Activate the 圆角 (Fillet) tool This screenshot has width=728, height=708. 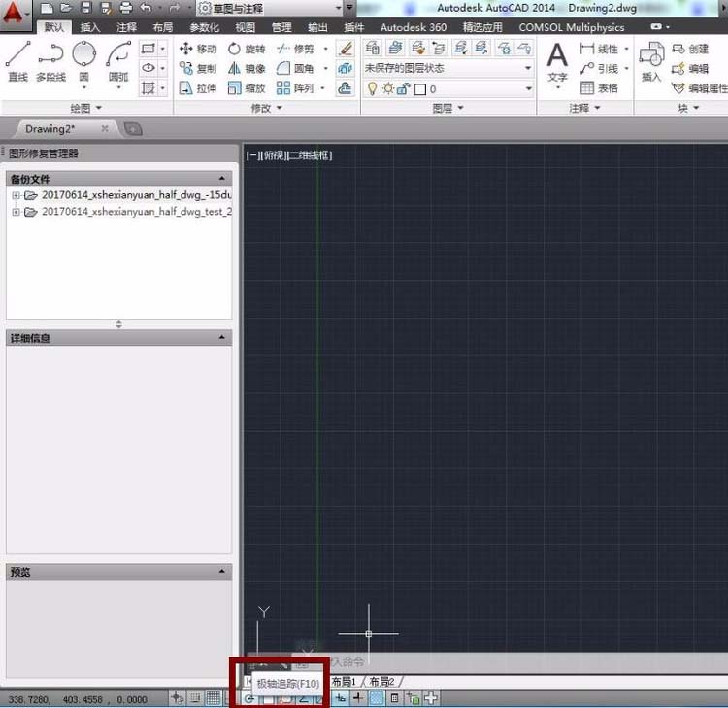tap(295, 68)
